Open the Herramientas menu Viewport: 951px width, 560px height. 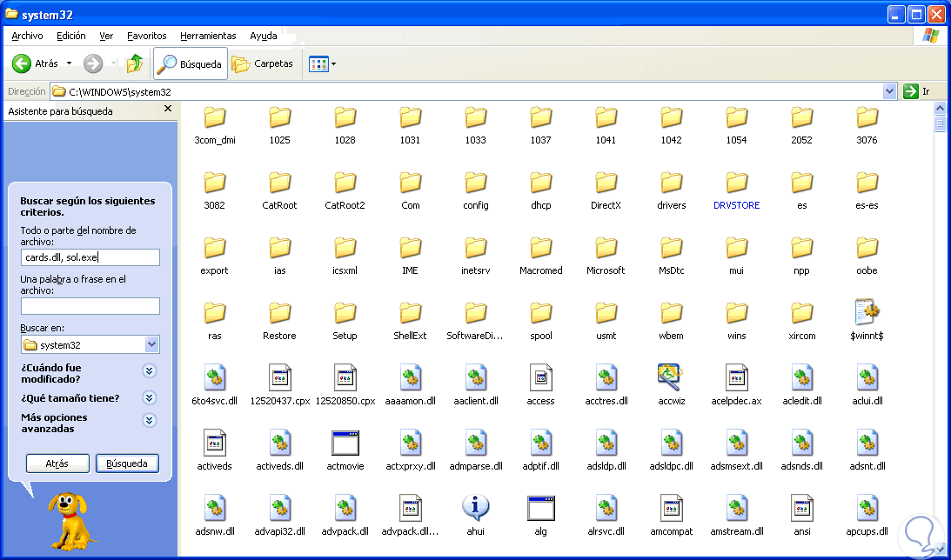coord(208,36)
